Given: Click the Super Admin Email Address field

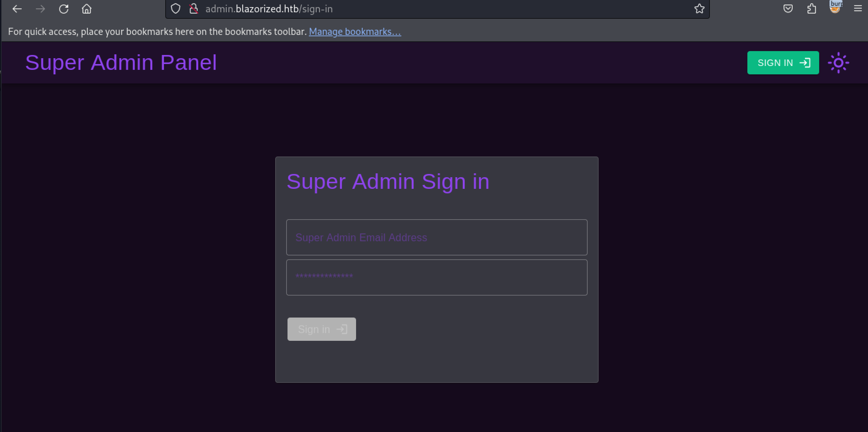Looking at the screenshot, I should pyautogui.click(x=436, y=237).
